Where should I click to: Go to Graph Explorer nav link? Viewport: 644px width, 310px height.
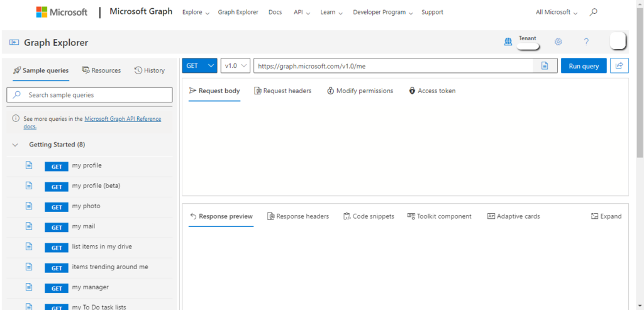click(238, 13)
